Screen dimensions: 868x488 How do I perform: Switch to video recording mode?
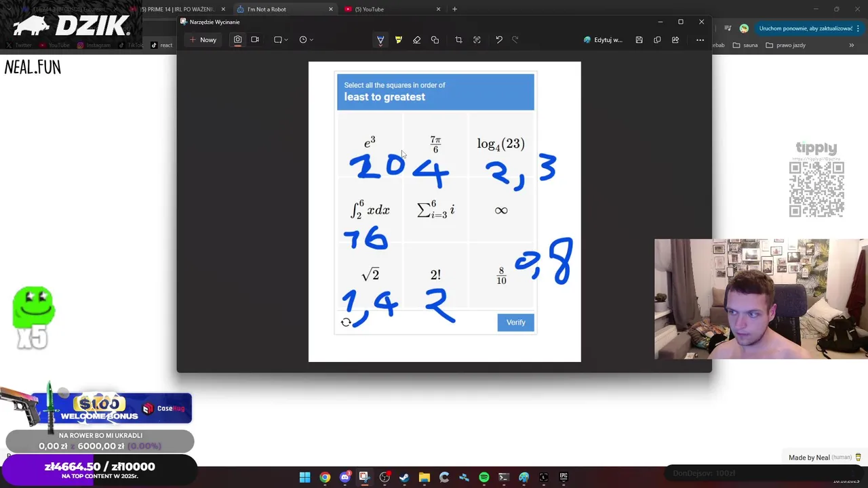pyautogui.click(x=255, y=40)
